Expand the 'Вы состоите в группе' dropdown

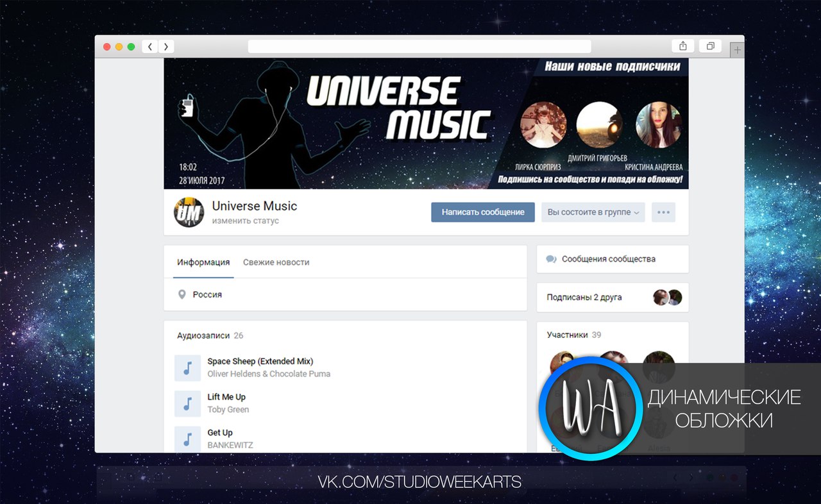coord(593,212)
